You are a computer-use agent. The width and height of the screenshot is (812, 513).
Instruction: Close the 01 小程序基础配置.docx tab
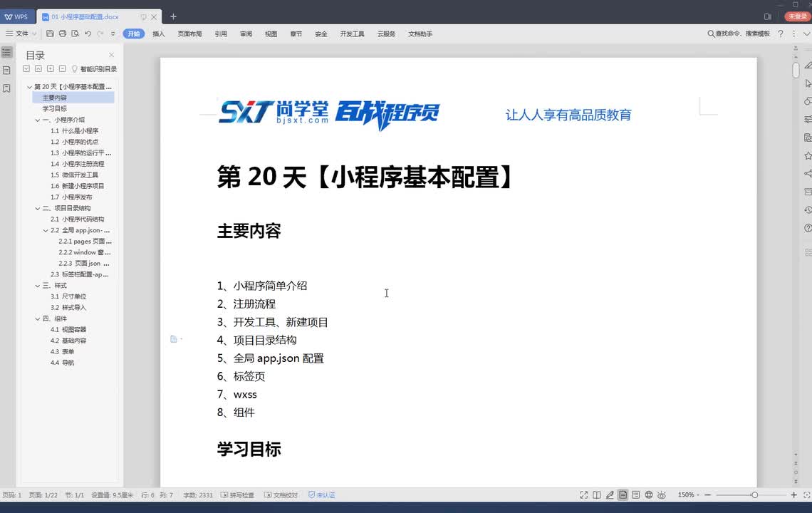(x=154, y=17)
